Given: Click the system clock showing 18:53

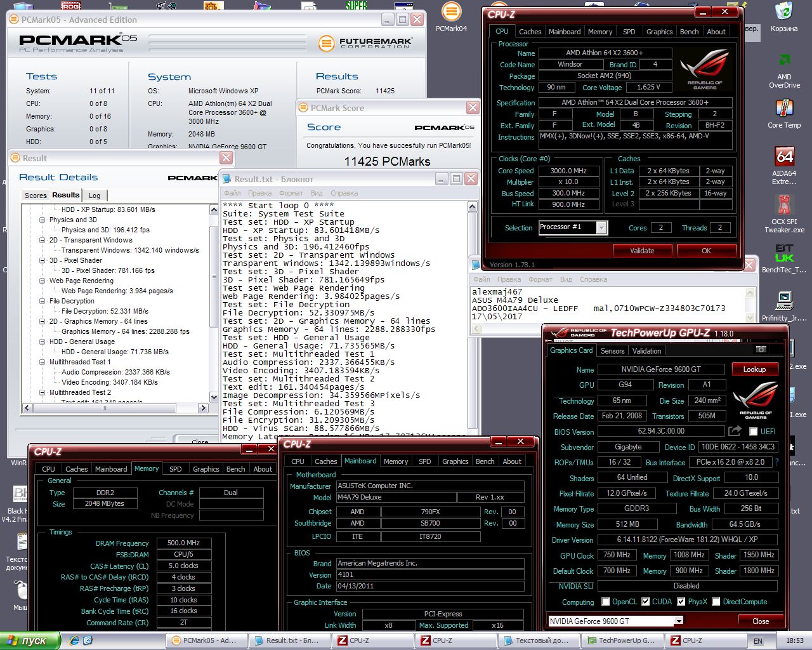Looking at the screenshot, I should pyautogui.click(x=795, y=641).
